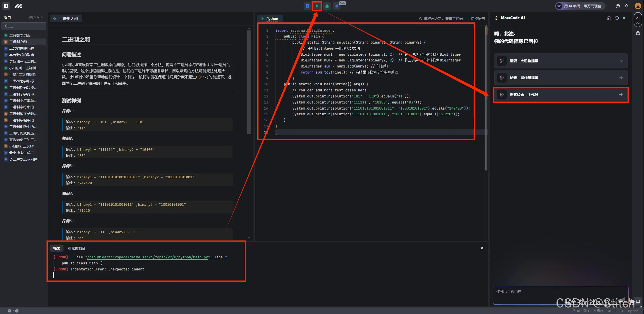Click the paper-plane Beta submit icon
644x314 pixels.
tap(337, 6)
